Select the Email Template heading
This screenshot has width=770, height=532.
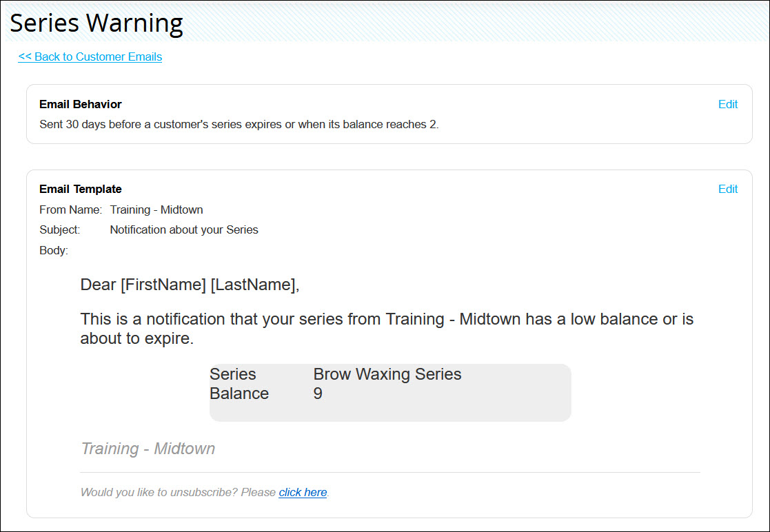pyautogui.click(x=81, y=189)
